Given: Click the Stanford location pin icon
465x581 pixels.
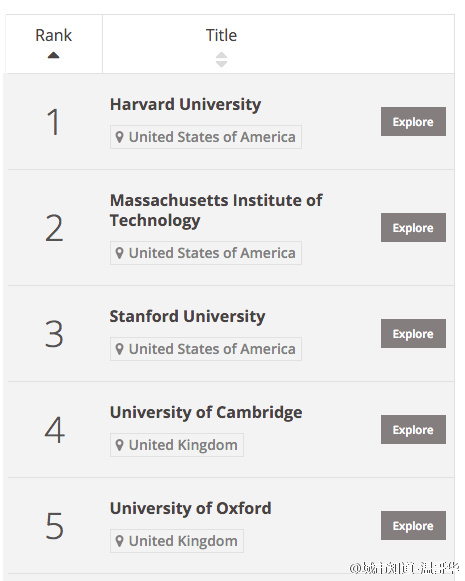Looking at the screenshot, I should (x=119, y=349).
